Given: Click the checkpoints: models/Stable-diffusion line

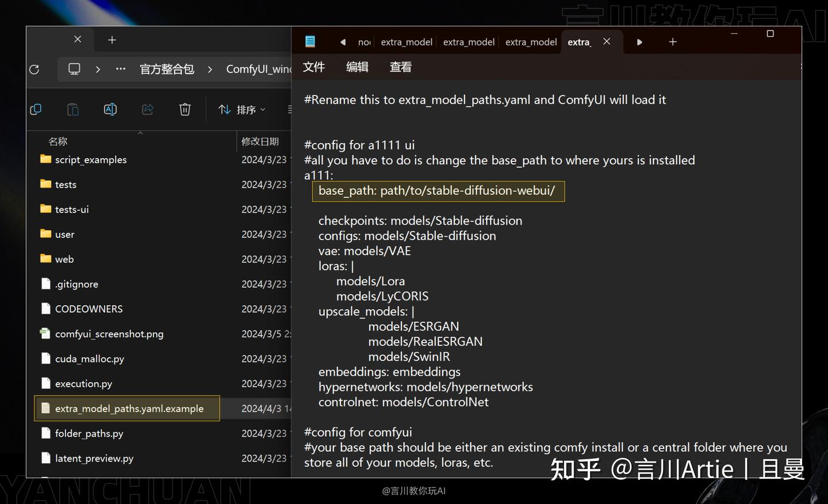Looking at the screenshot, I should (420, 221).
